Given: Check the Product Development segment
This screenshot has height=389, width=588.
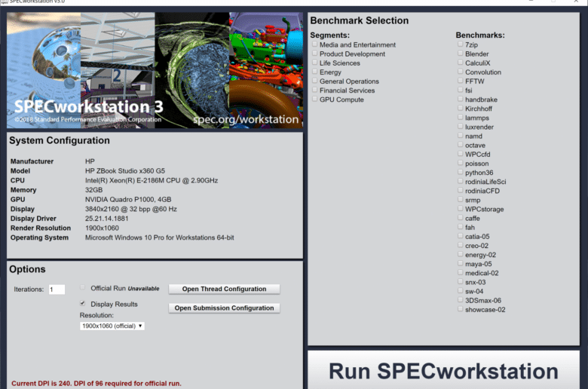Looking at the screenshot, I should coord(314,54).
